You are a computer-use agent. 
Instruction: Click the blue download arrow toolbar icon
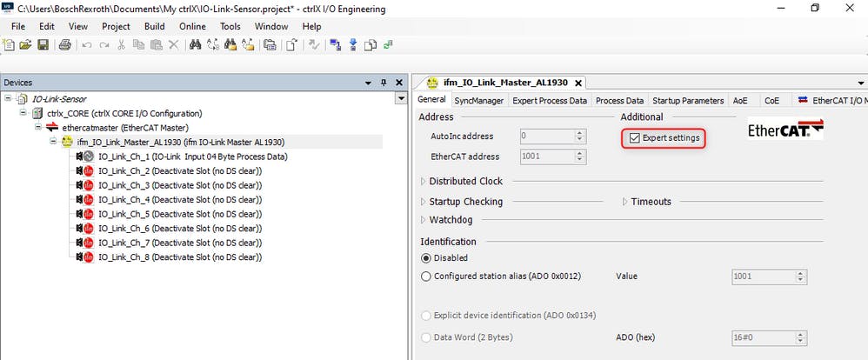click(353, 45)
